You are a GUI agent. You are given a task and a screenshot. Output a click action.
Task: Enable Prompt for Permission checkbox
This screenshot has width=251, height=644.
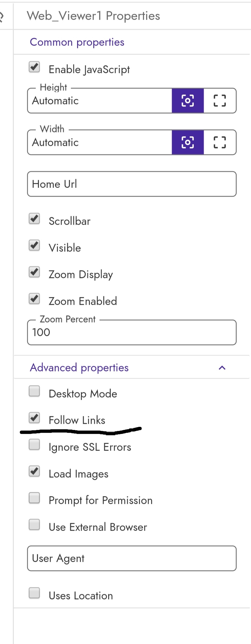point(34,498)
